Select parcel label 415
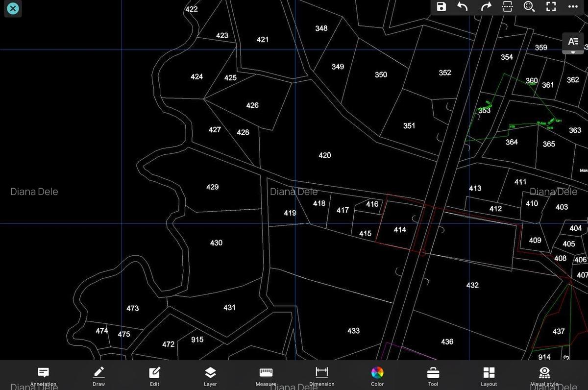 (365, 234)
